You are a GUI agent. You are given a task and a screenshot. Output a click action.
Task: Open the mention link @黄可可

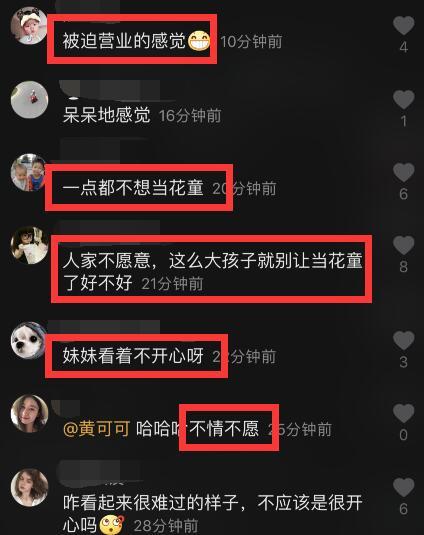(x=97, y=429)
